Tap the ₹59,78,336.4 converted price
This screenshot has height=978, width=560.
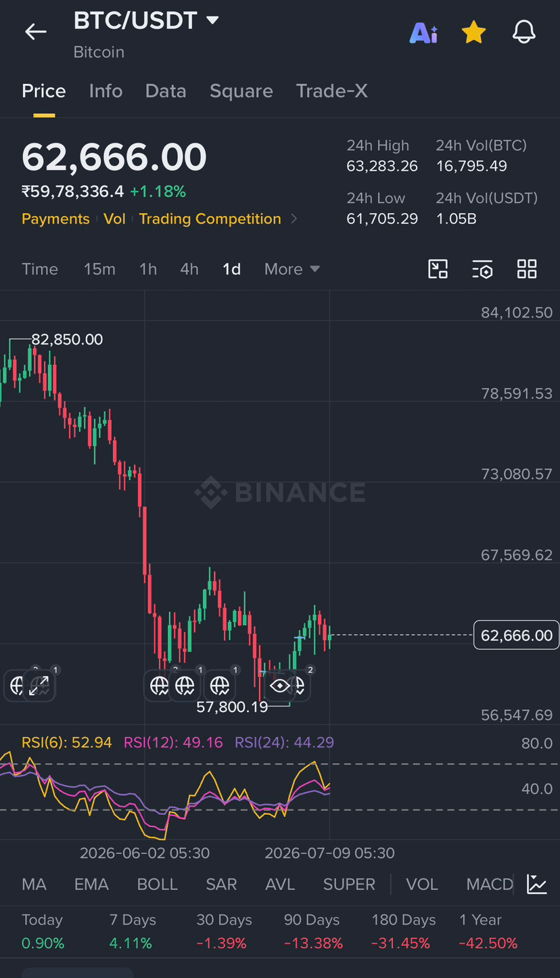coord(73,192)
